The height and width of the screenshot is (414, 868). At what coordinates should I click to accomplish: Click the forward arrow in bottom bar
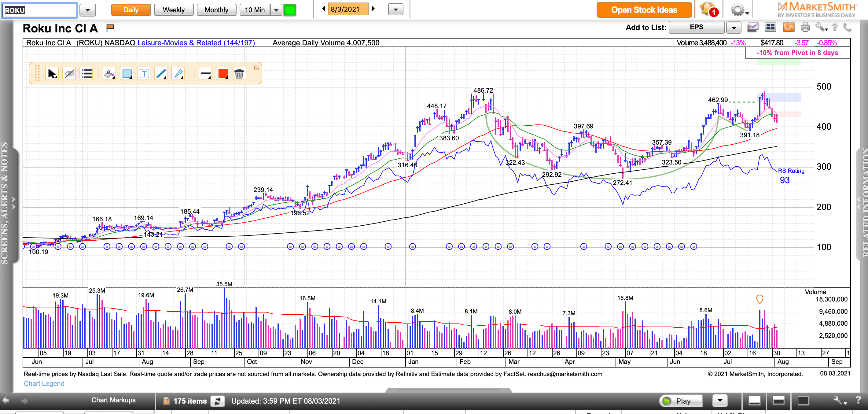click(24, 401)
